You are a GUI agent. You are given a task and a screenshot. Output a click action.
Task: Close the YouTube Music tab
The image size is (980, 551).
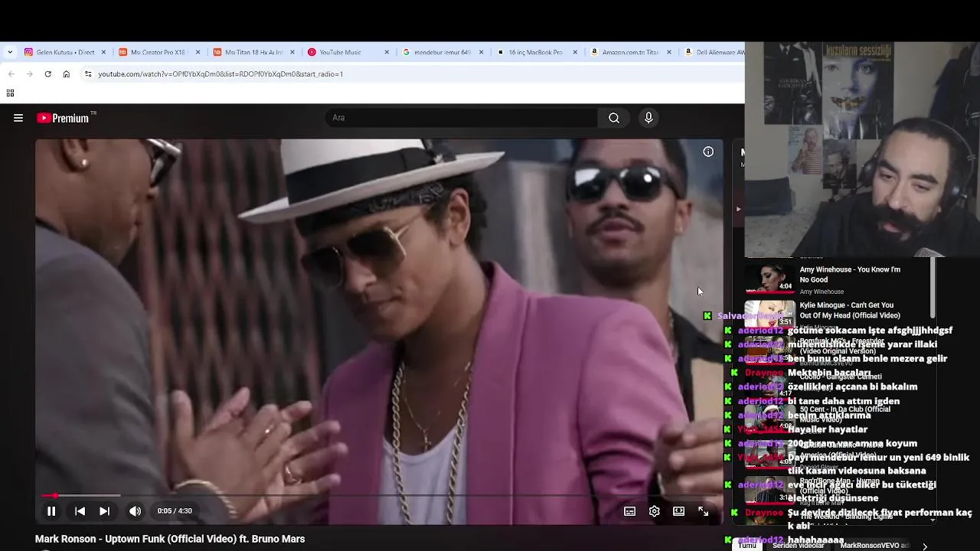(x=387, y=52)
